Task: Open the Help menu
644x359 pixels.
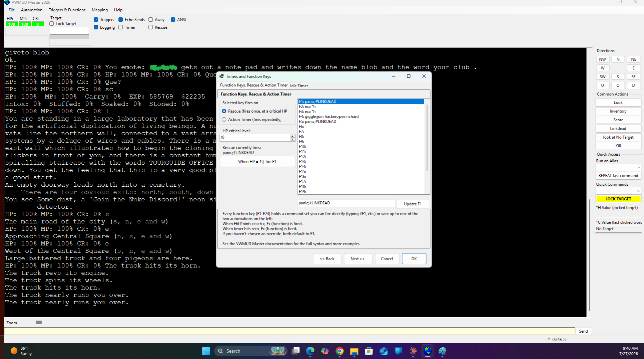Action: pos(118,10)
